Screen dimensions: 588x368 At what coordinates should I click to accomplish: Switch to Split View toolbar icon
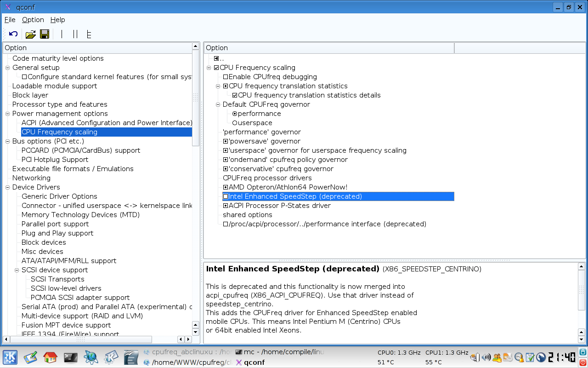pyautogui.click(x=75, y=34)
